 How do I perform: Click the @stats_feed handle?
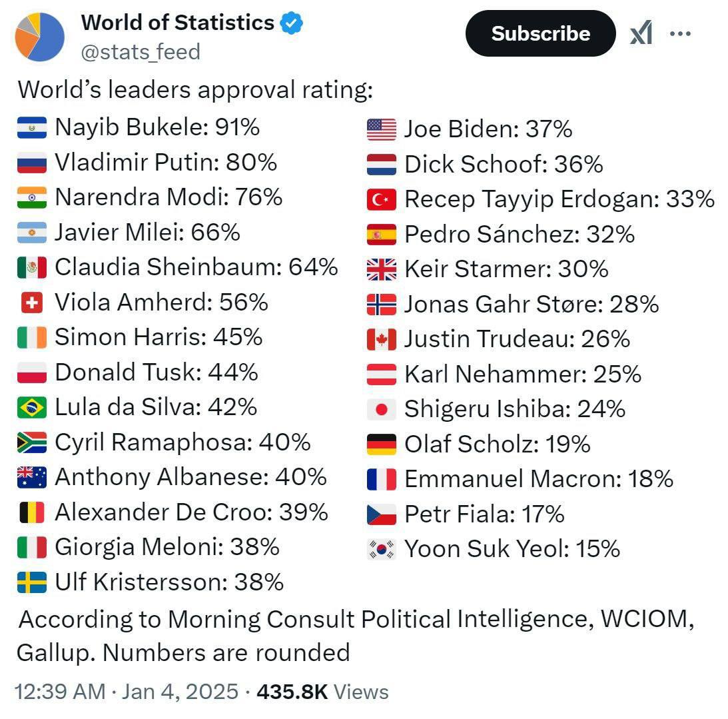[x=141, y=51]
